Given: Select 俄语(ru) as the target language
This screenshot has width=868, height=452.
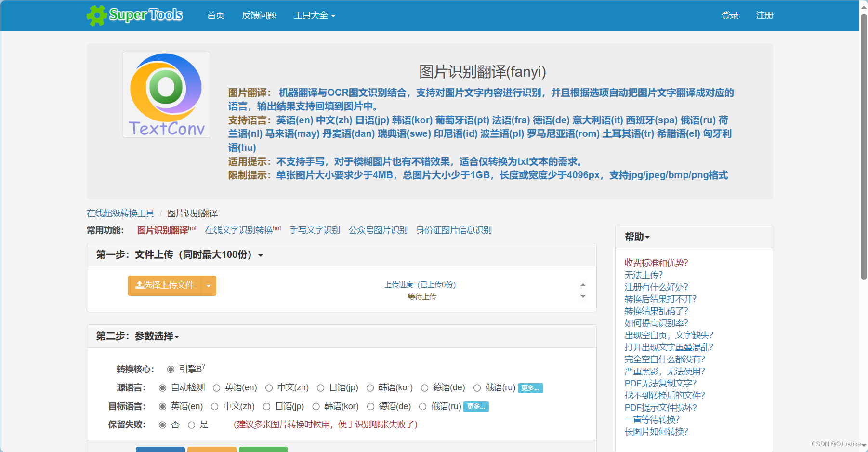Looking at the screenshot, I should coord(422,406).
